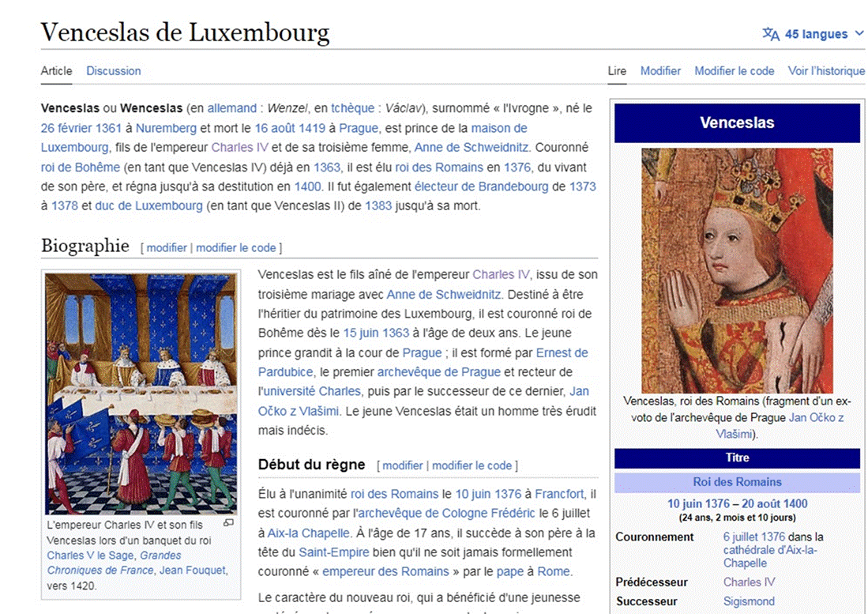868x614 pixels.
Task: Click the 1373 year link
Action: 582,186
